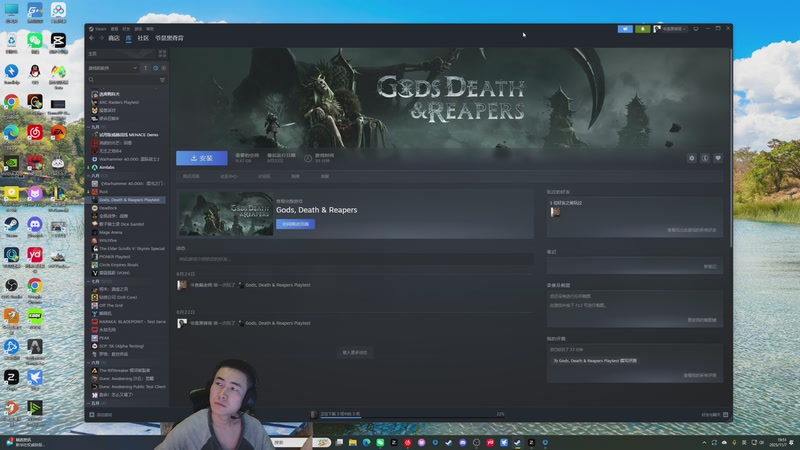Select PEAK in library list
This screenshot has height=450, width=800.
104,338
